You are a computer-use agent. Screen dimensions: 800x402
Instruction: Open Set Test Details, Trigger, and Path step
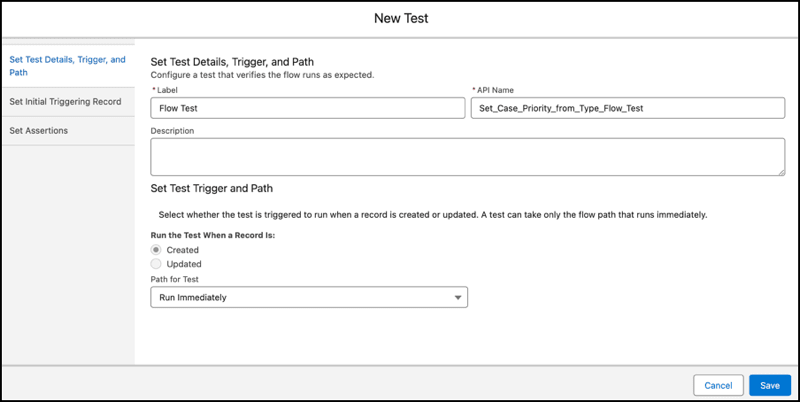(67, 66)
